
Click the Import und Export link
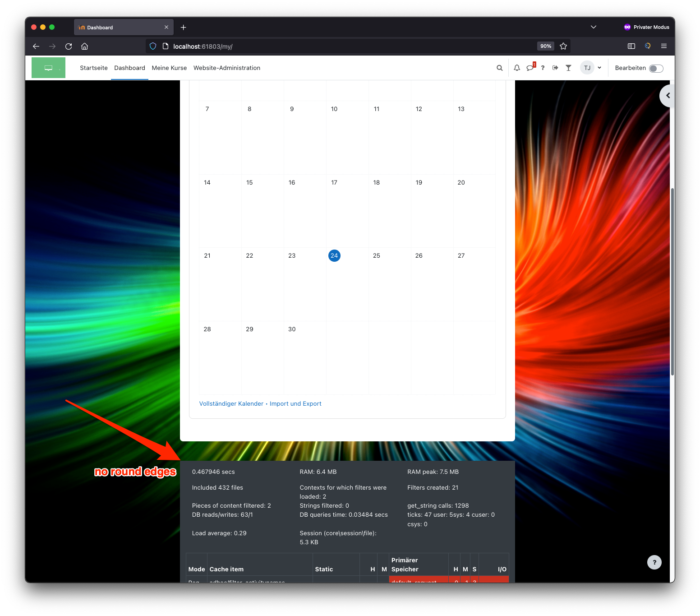(295, 403)
